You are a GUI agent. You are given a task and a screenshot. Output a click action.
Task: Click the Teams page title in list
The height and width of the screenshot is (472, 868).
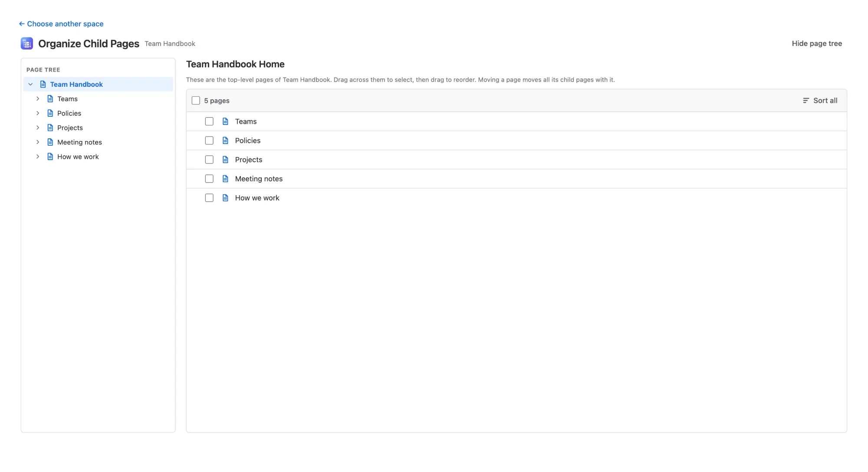click(246, 121)
